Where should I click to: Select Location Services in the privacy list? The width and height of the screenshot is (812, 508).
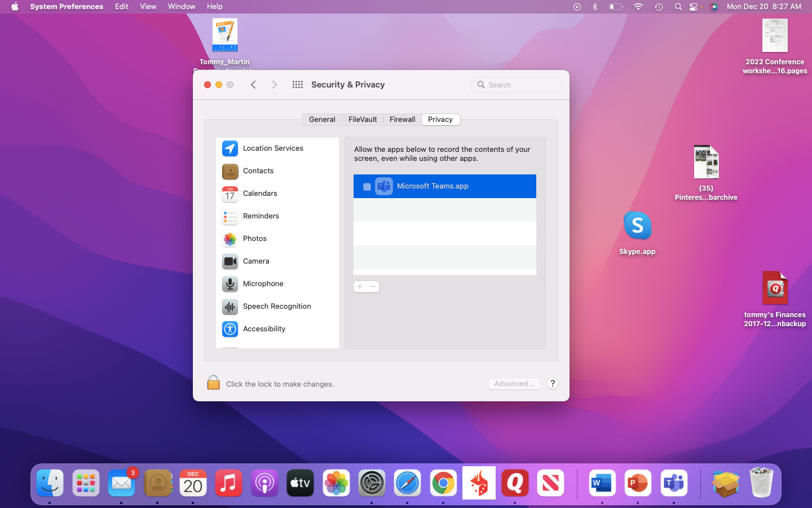coord(277,148)
